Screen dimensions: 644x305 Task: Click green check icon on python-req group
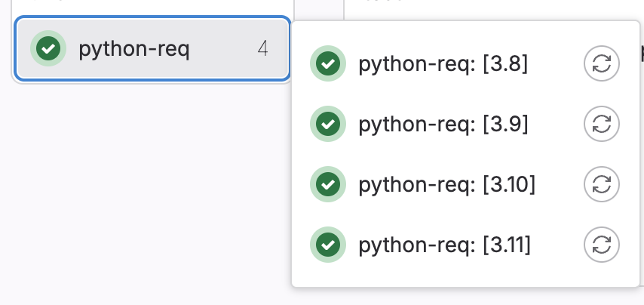click(48, 48)
